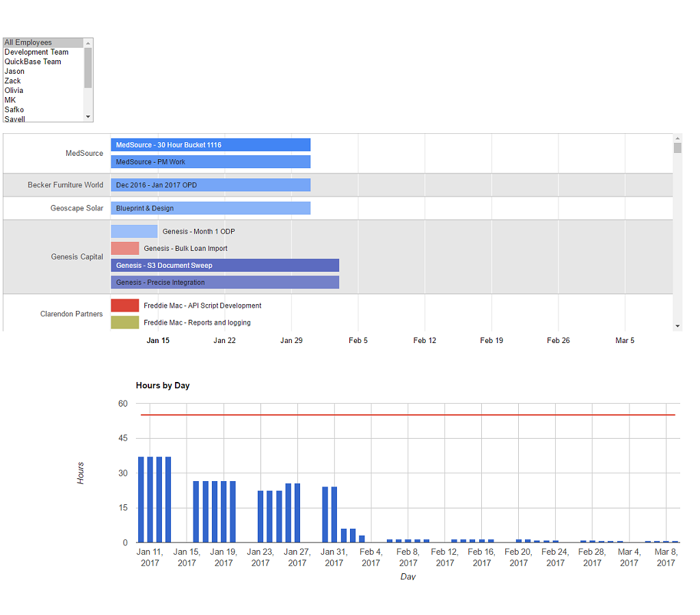
Task: Click the red capacity line in Hours chart
Action: point(408,415)
